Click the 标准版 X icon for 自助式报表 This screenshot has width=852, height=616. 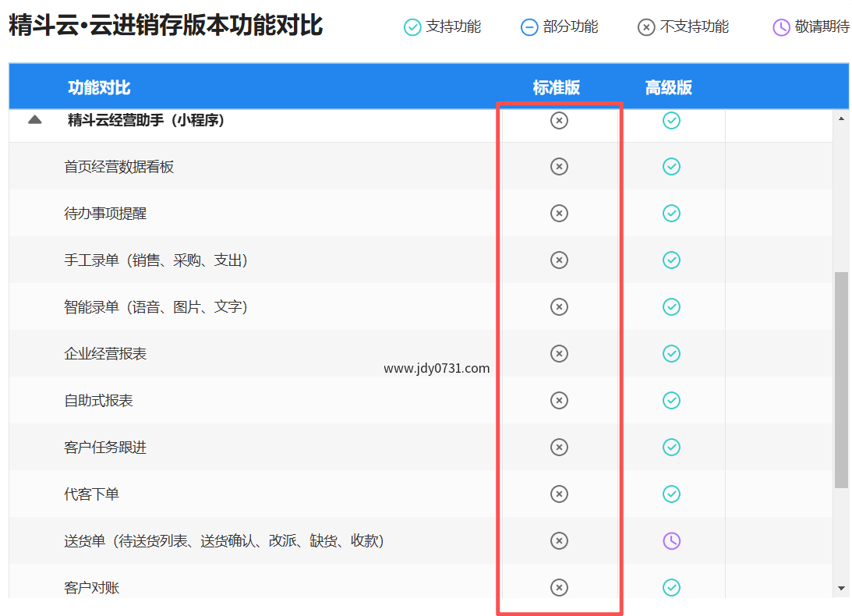click(559, 400)
